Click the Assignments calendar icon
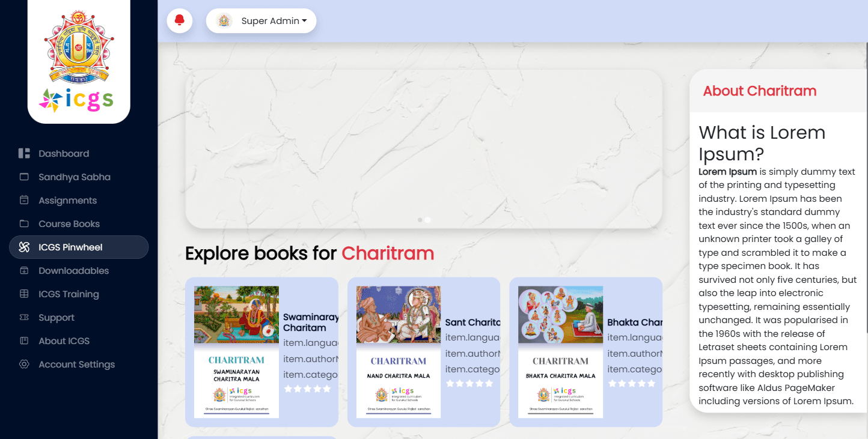This screenshot has width=868, height=439. click(24, 200)
